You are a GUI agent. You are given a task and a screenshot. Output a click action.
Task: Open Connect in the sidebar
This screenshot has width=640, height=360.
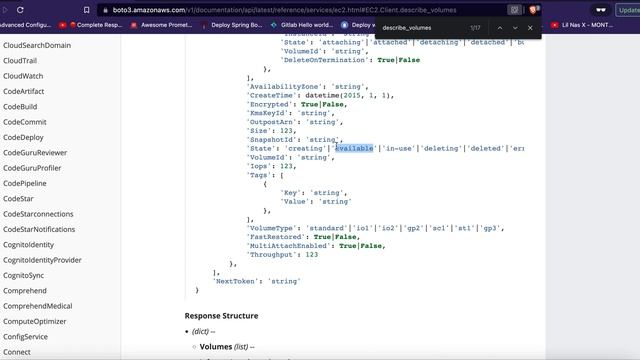coord(17,352)
